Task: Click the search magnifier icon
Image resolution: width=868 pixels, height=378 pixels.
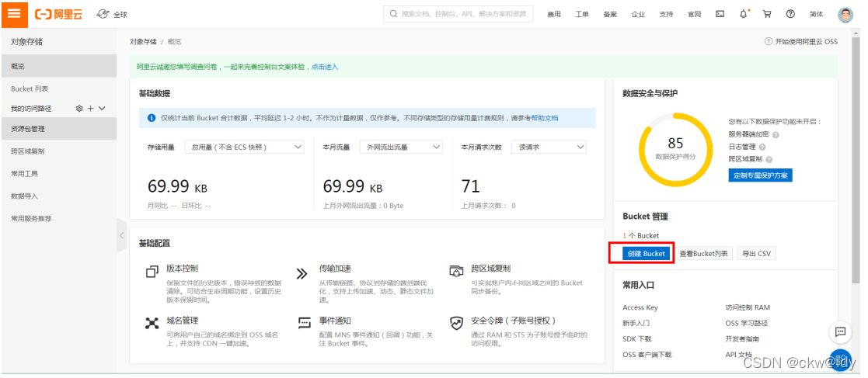Action: 393,14
